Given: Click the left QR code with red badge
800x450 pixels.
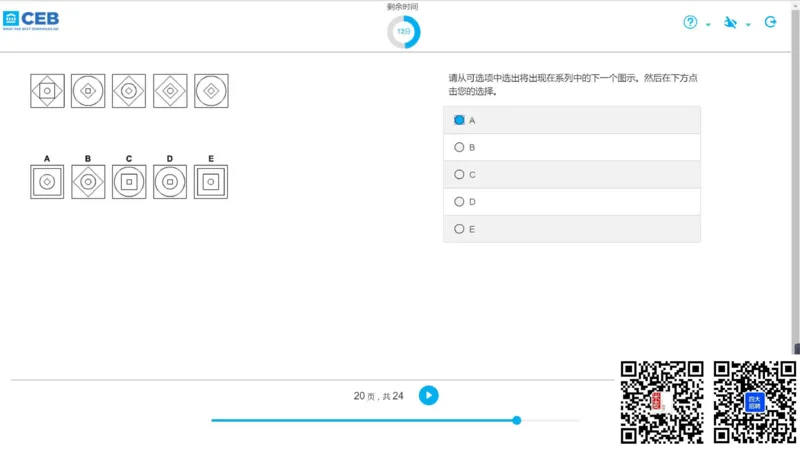Looking at the screenshot, I should coord(662,402).
